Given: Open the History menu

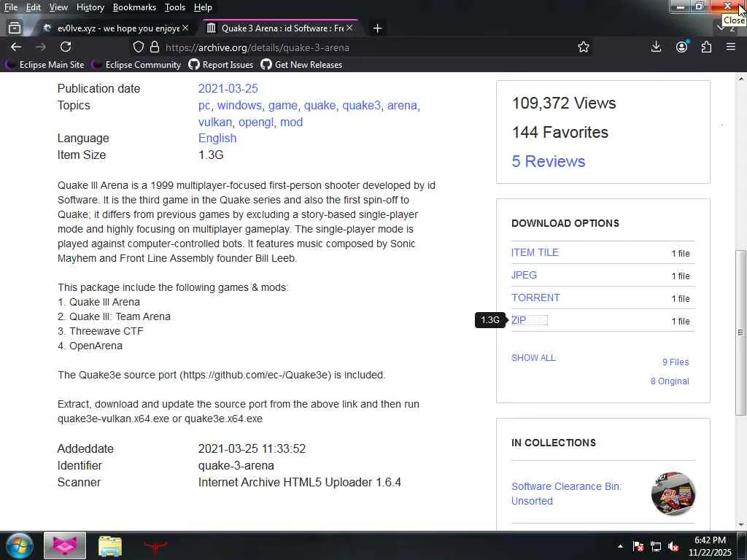Looking at the screenshot, I should 90,7.
